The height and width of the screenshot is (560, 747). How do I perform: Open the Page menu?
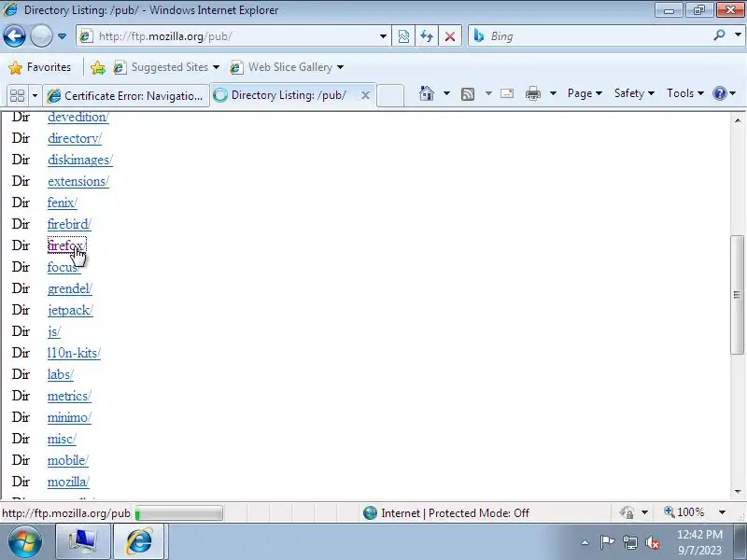(x=585, y=93)
